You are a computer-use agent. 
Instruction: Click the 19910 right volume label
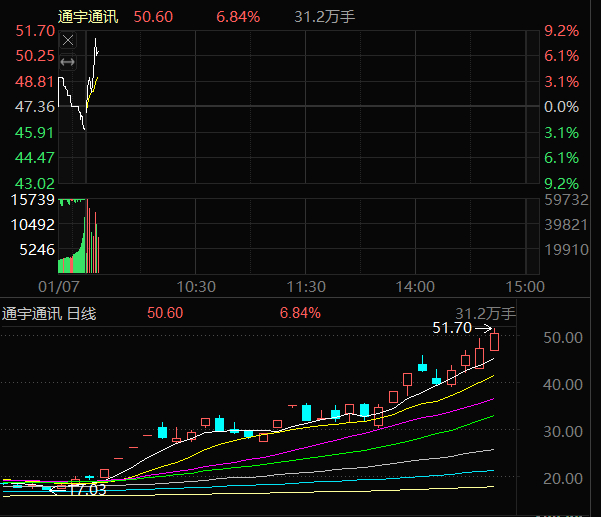[567, 250]
